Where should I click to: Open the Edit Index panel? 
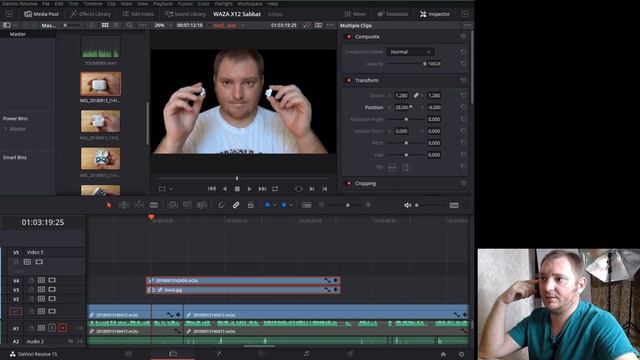tap(138, 14)
